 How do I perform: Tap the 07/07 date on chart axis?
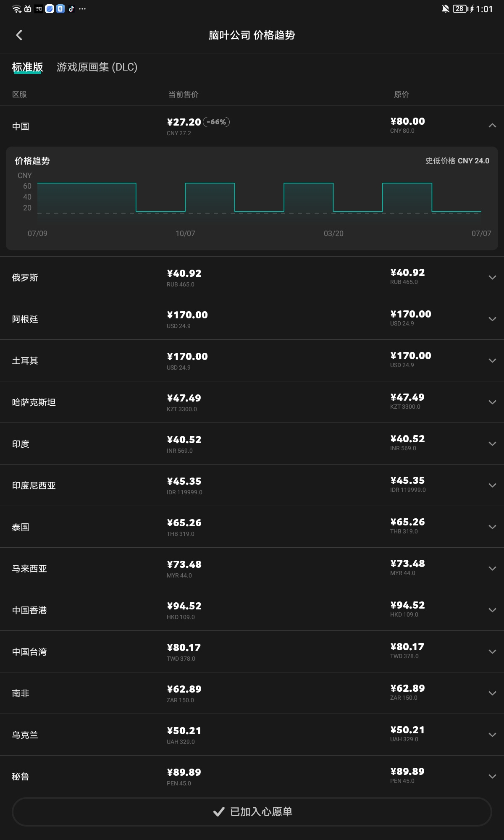(481, 234)
